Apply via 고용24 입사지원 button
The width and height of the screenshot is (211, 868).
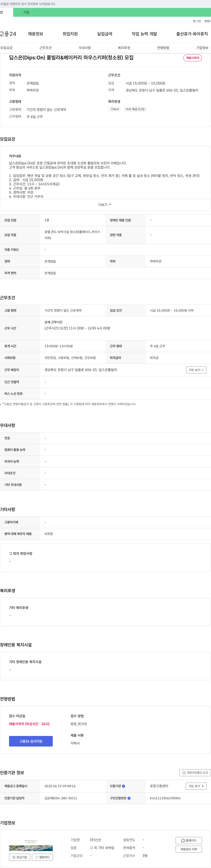click(31, 741)
